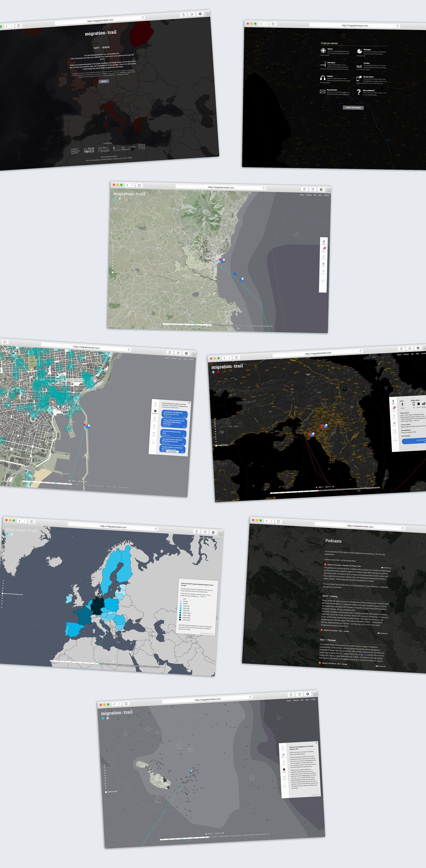The width and height of the screenshot is (426, 868).
Task: Click the active Ships icon in Malta window
Action: [284, 770]
